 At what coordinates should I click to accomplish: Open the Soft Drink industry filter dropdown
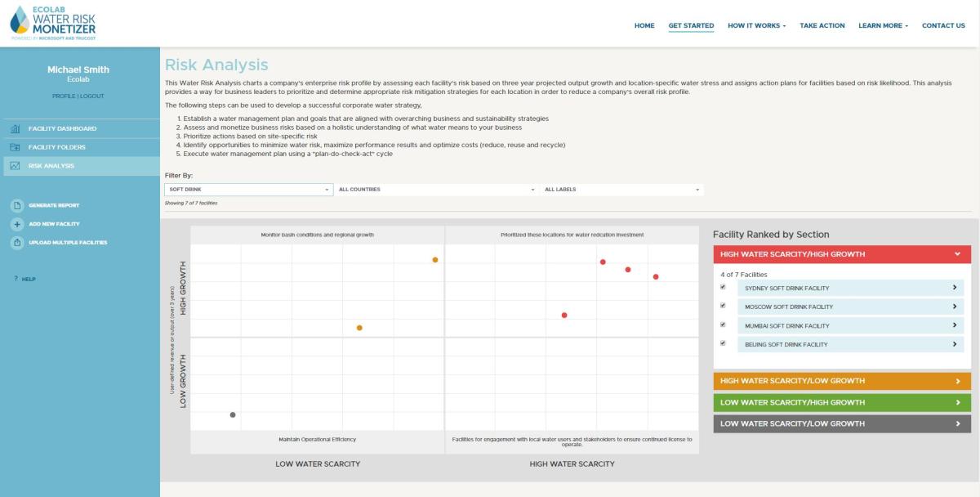click(x=249, y=190)
